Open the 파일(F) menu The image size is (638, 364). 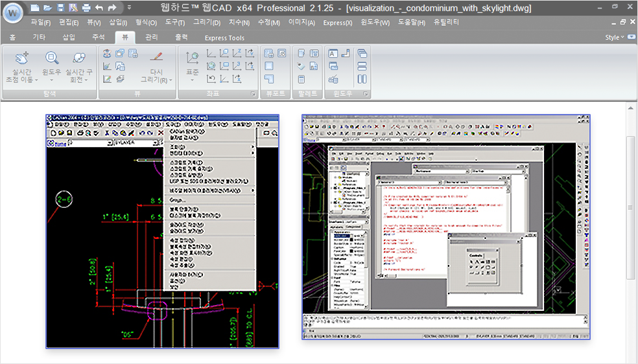pyautogui.click(x=41, y=22)
